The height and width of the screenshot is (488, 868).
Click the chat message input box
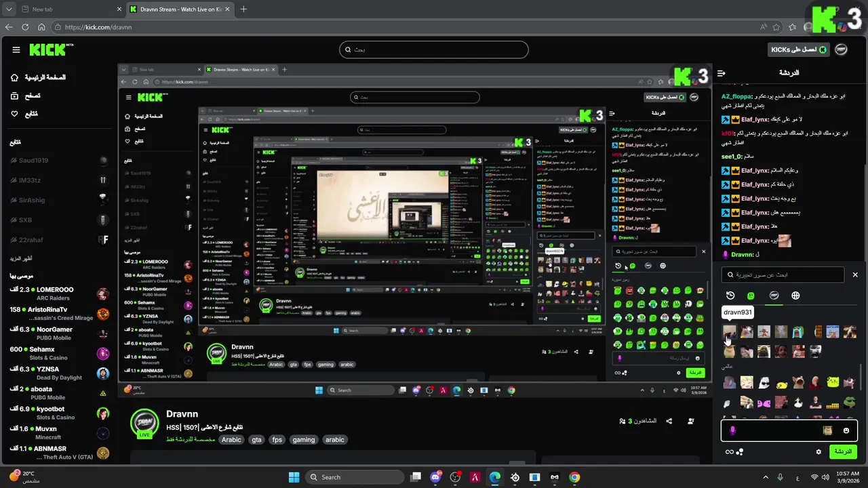[x=789, y=430]
